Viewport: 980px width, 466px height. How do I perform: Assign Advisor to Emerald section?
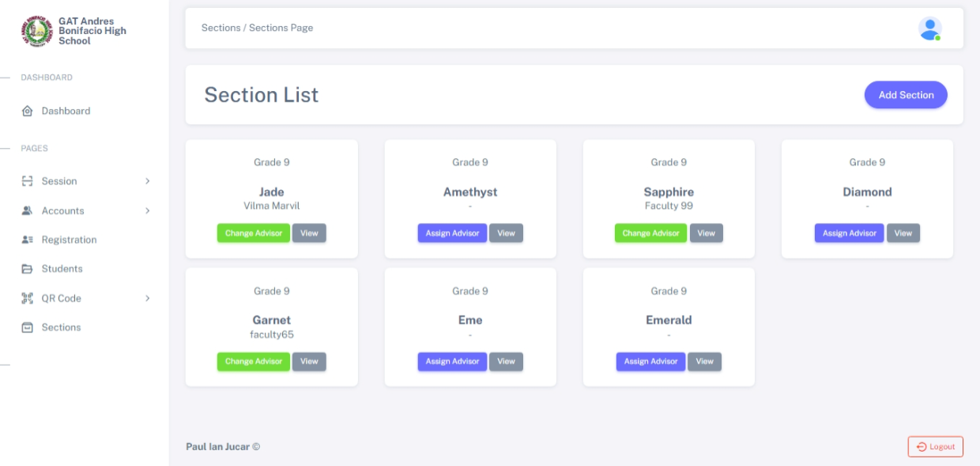click(651, 362)
